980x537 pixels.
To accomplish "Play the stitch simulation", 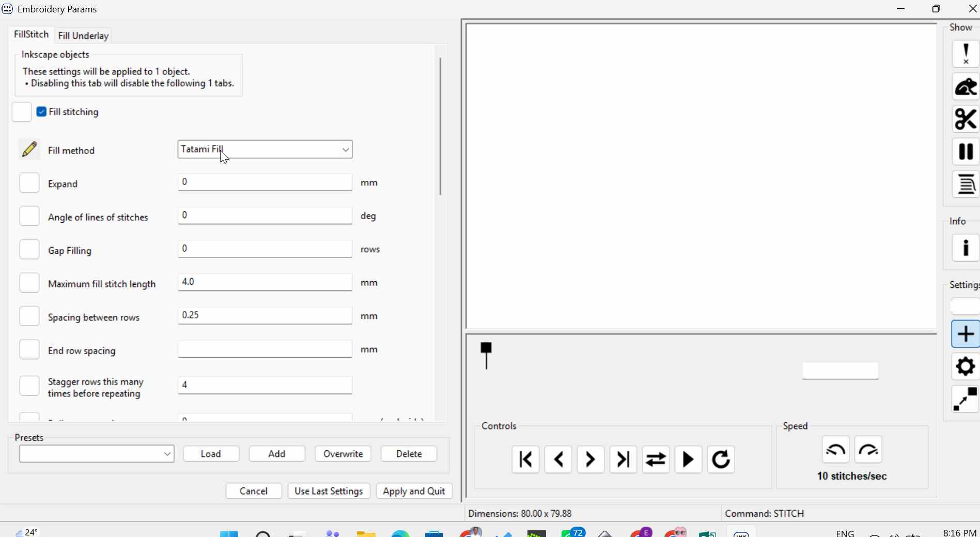I will 689,459.
